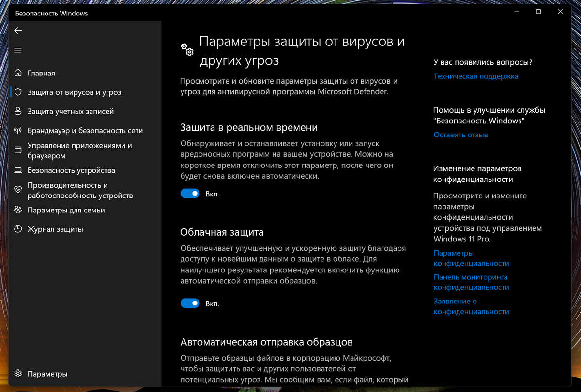Select Защита от вирусов и угроз
581x392 pixels.
(x=74, y=92)
